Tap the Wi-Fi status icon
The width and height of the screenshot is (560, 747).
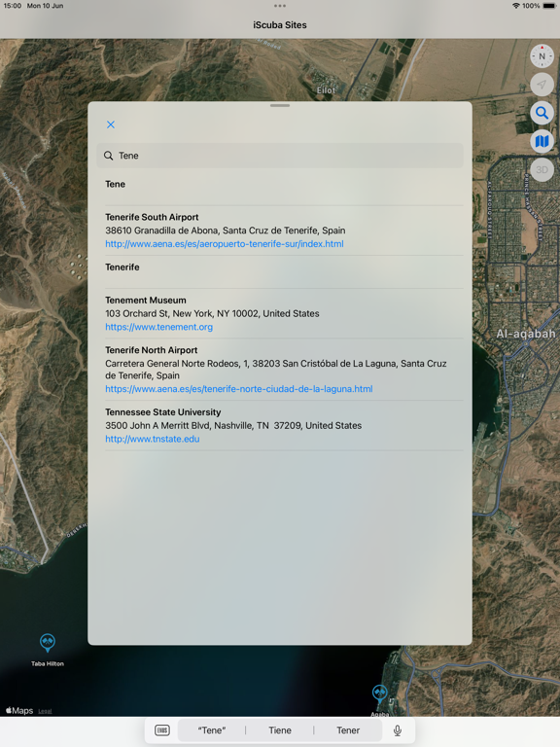(516, 6)
